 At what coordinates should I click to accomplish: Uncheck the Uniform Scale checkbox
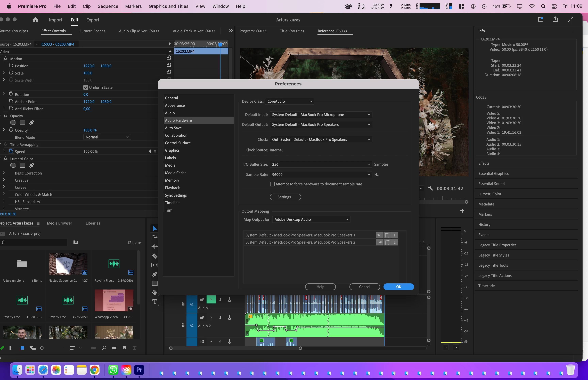tap(86, 87)
